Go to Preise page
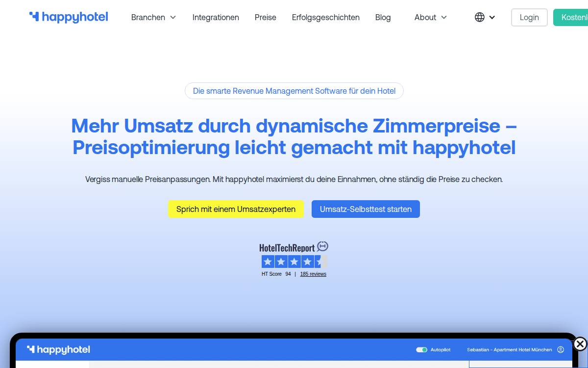The width and height of the screenshot is (588, 368). (266, 17)
